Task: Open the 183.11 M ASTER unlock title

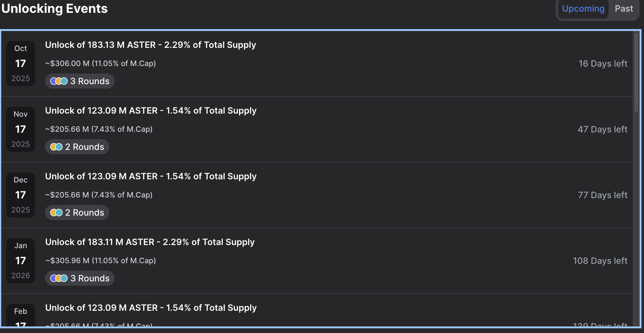Action: 150,242
